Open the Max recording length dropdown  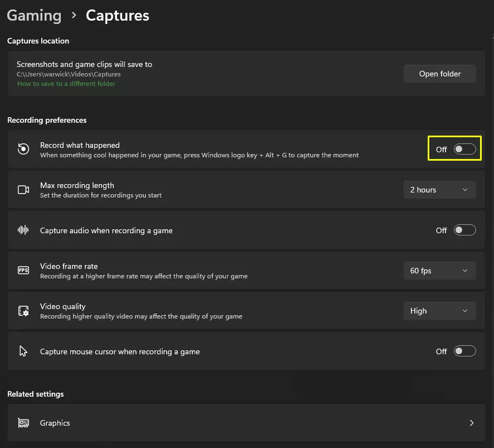439,190
